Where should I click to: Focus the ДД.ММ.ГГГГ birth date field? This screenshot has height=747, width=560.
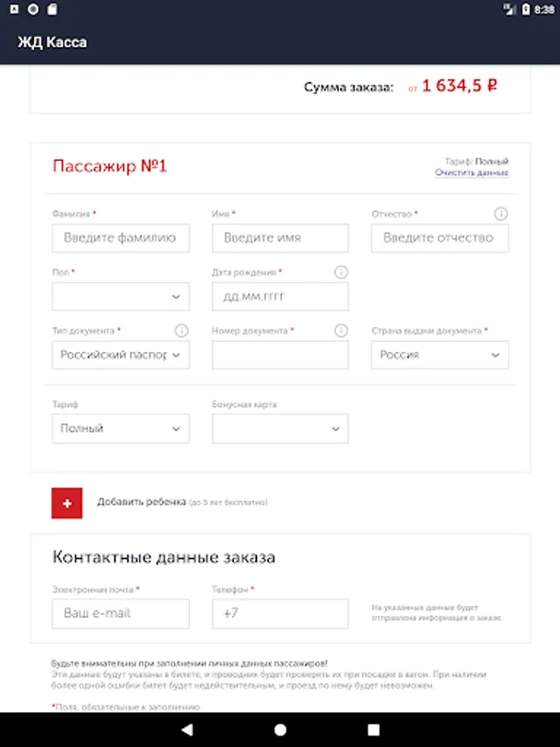coord(280,297)
